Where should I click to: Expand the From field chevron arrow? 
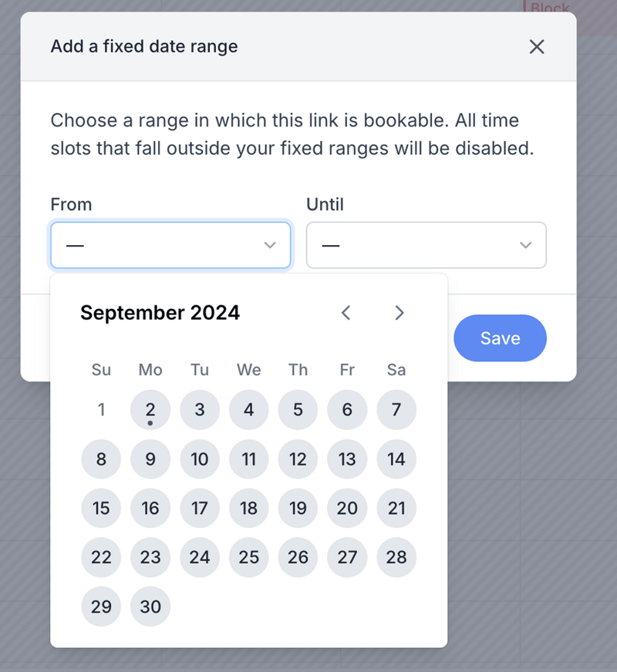pos(270,244)
